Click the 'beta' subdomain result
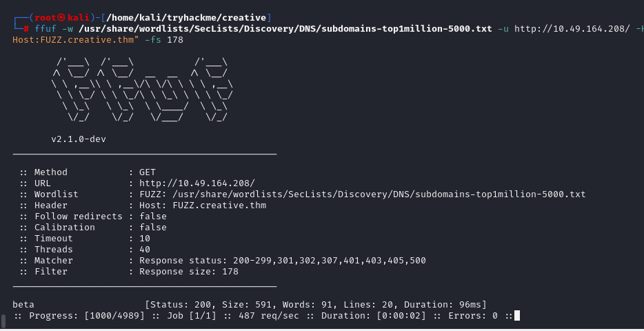Screen dimensions: 644x331 [x=23, y=305]
